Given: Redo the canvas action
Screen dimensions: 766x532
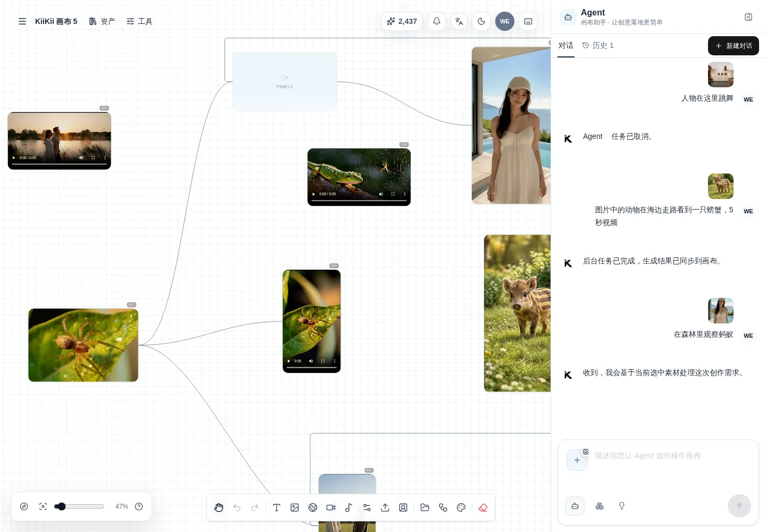Looking at the screenshot, I should 255,508.
